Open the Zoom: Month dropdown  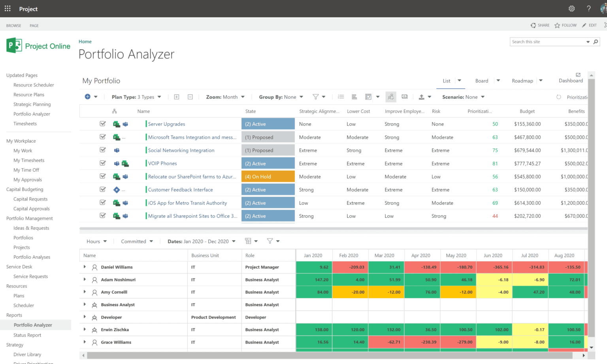[x=225, y=97]
